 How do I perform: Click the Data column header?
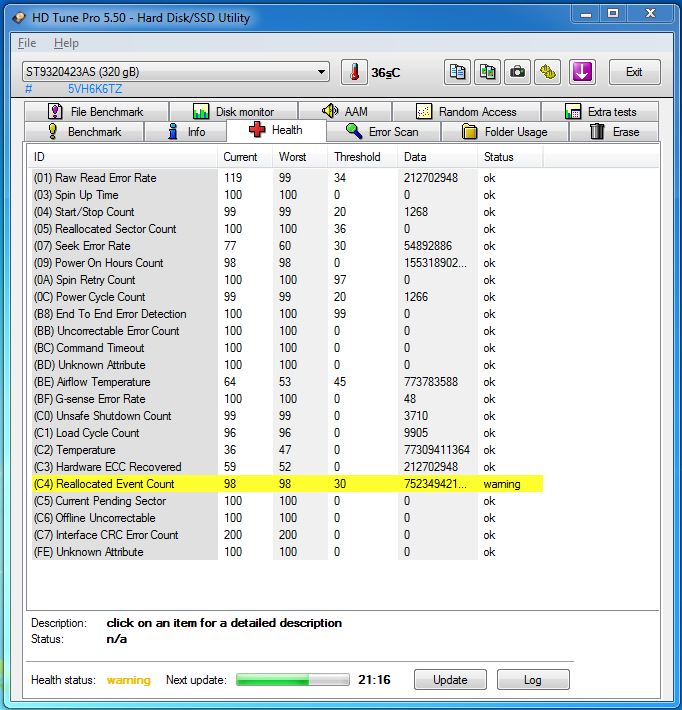(437, 157)
